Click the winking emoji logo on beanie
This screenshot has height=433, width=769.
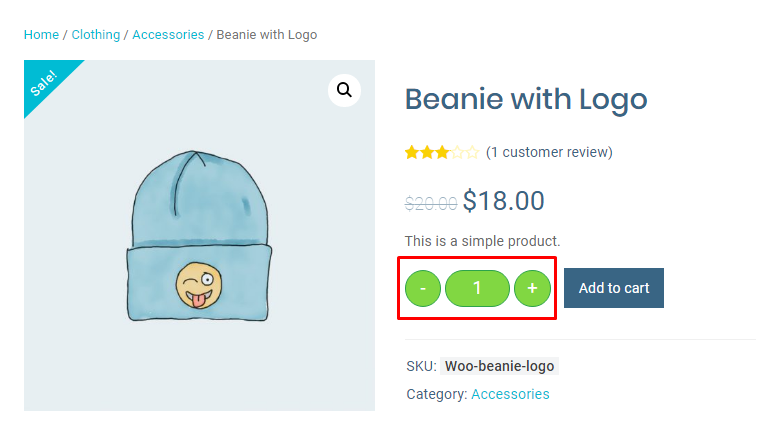pyautogui.click(x=196, y=285)
